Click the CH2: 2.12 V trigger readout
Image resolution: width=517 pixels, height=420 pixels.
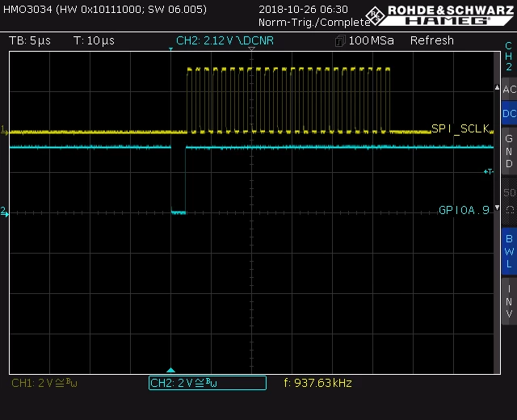[225, 40]
